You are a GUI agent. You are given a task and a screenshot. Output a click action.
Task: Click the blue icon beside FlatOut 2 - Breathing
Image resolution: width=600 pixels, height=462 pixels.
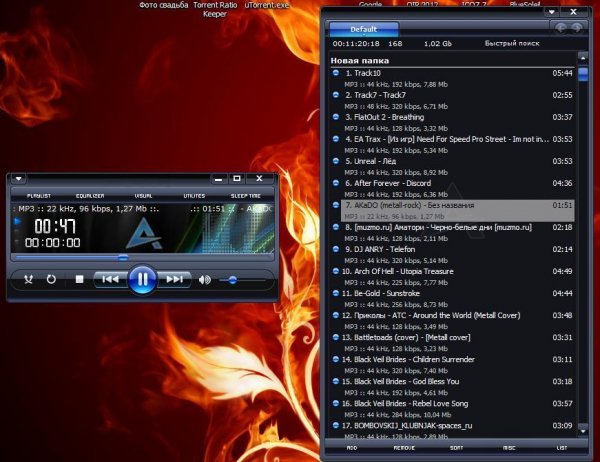[x=336, y=117]
